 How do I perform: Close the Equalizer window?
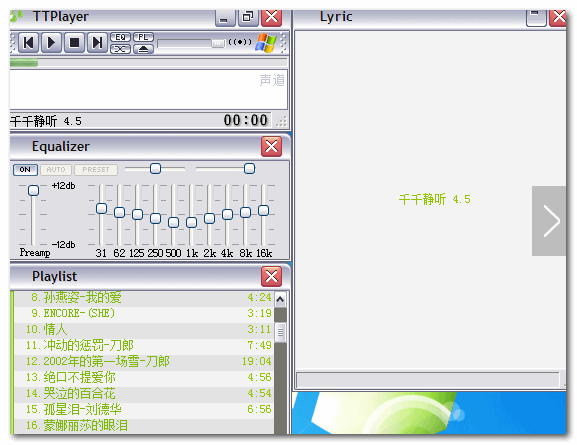(x=271, y=146)
